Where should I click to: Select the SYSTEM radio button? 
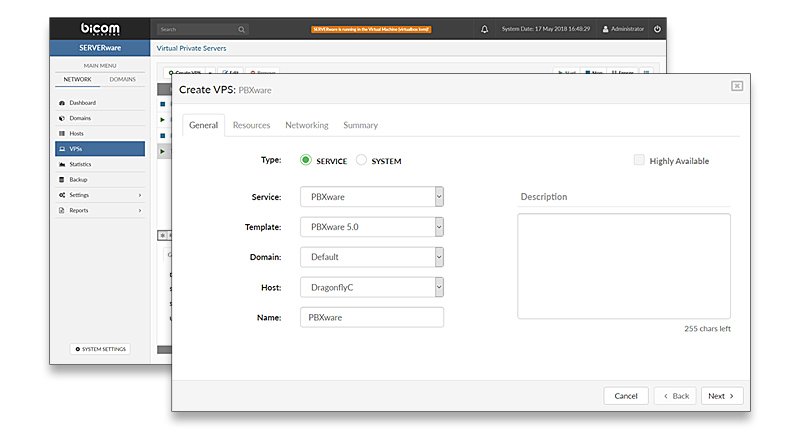361,160
